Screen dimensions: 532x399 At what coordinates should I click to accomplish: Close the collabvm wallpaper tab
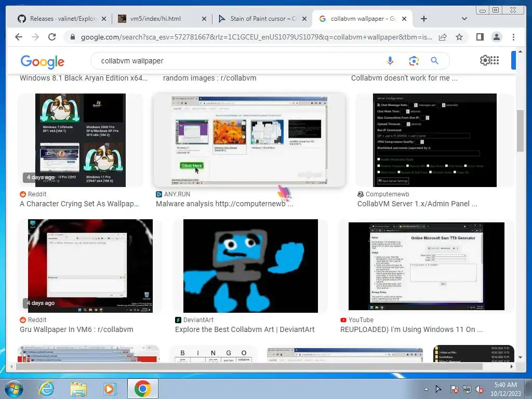click(404, 19)
